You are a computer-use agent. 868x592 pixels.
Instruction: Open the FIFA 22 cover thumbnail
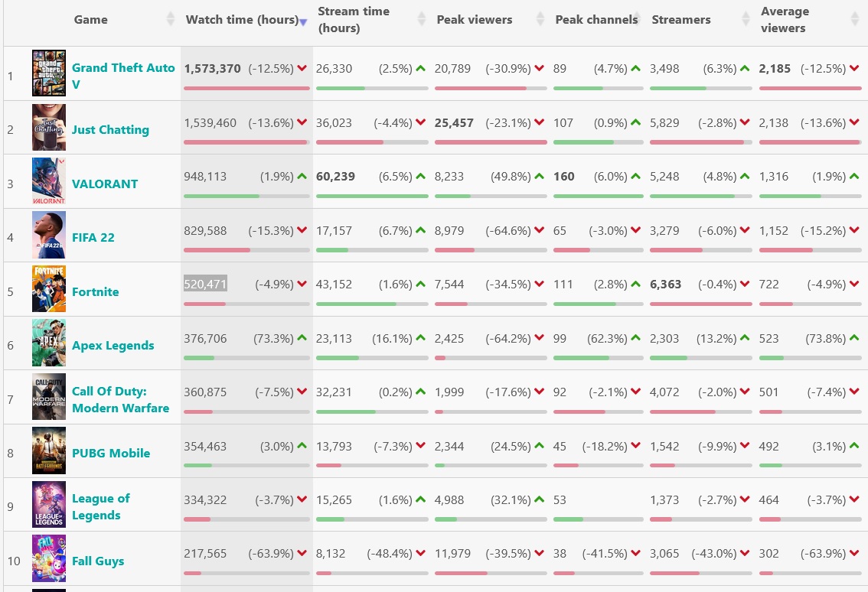[49, 235]
